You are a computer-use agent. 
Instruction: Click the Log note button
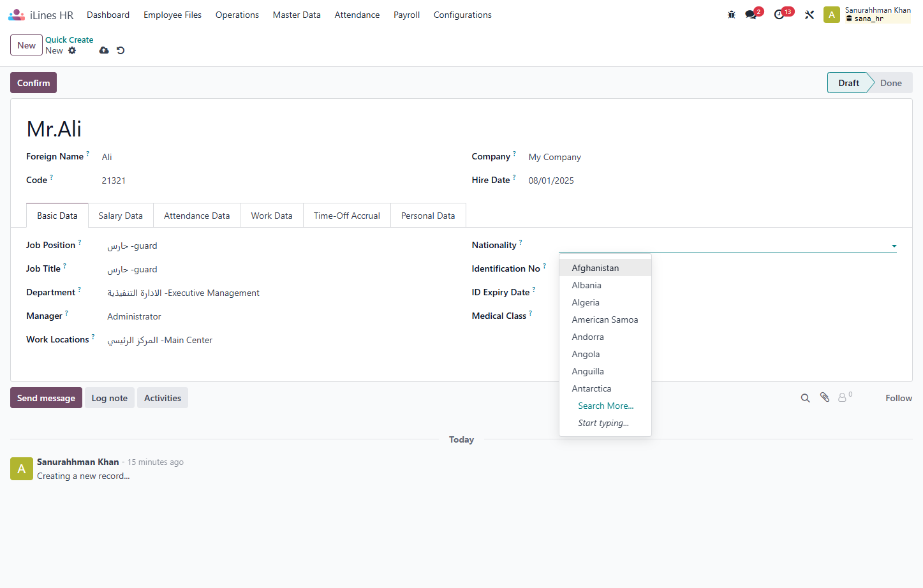pos(109,398)
